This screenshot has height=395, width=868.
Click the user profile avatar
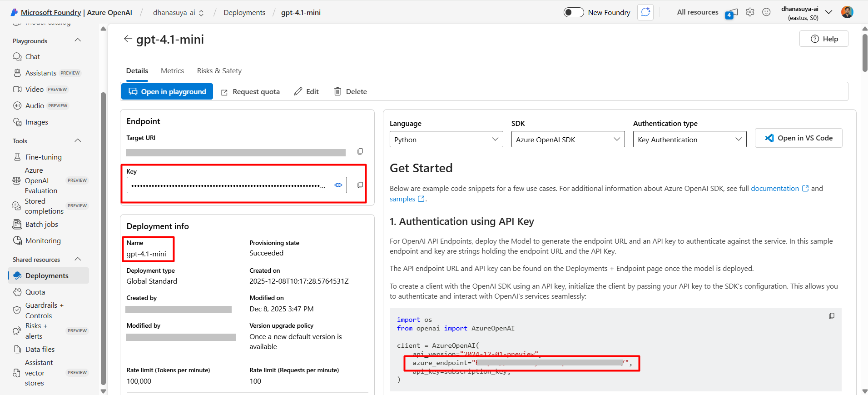(847, 12)
